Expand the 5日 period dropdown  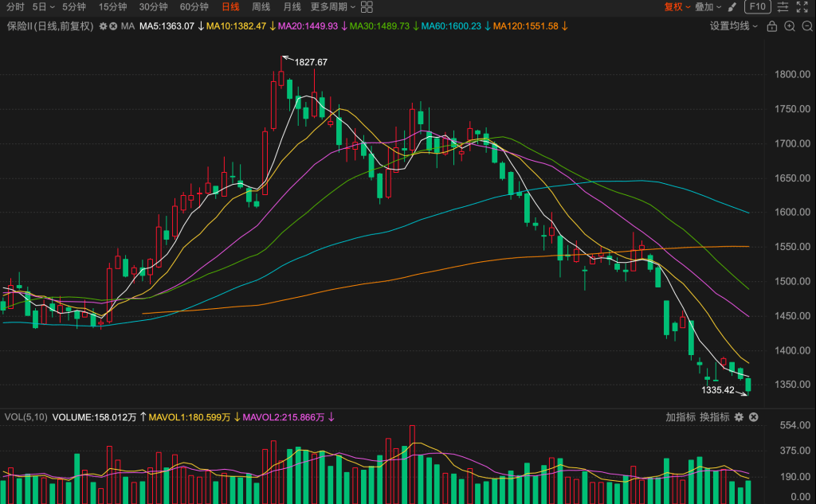point(44,7)
